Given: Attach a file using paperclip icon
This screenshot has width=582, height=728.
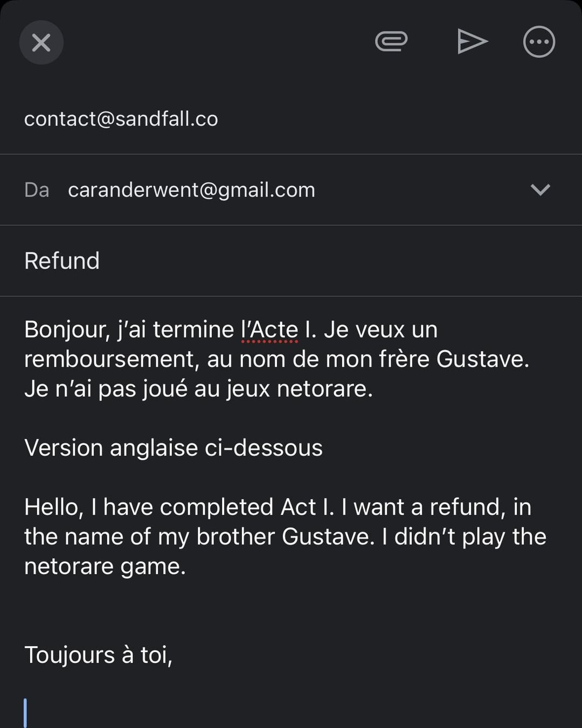Looking at the screenshot, I should coord(391,42).
